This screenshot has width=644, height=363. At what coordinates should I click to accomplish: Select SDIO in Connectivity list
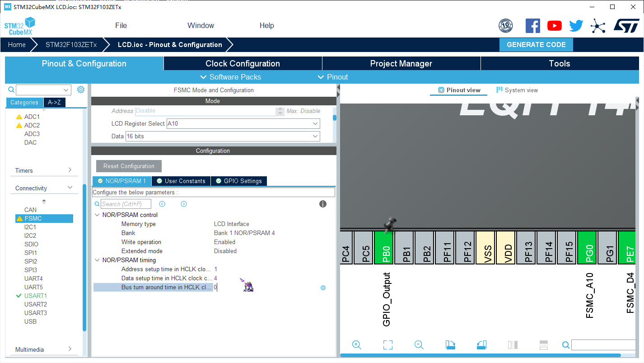coord(31,244)
